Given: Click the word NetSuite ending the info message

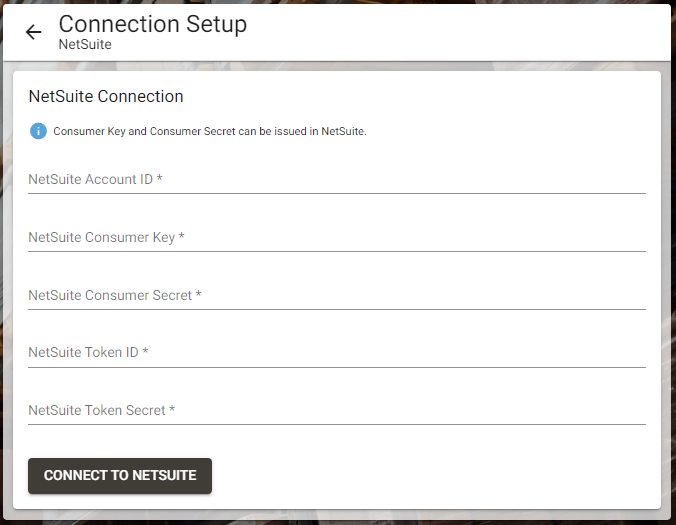Looking at the screenshot, I should click(344, 131).
